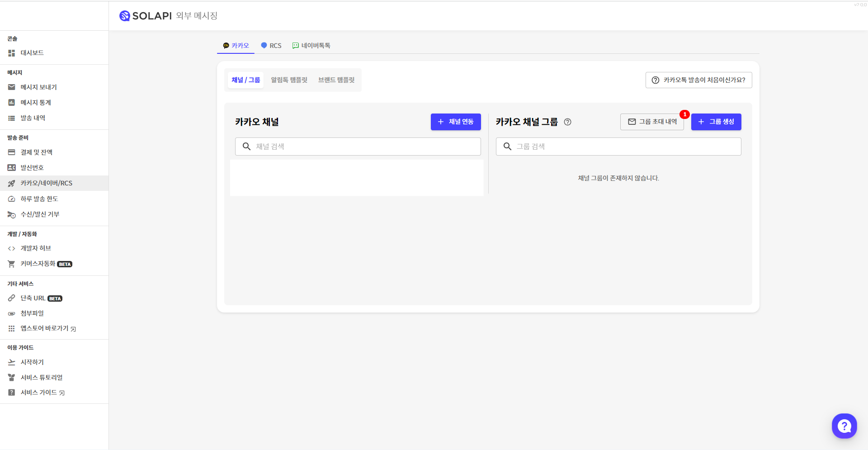Click 카카오톡 발송이 처음이신가요? button
Screen dimensions: 868x450
[x=698, y=80]
